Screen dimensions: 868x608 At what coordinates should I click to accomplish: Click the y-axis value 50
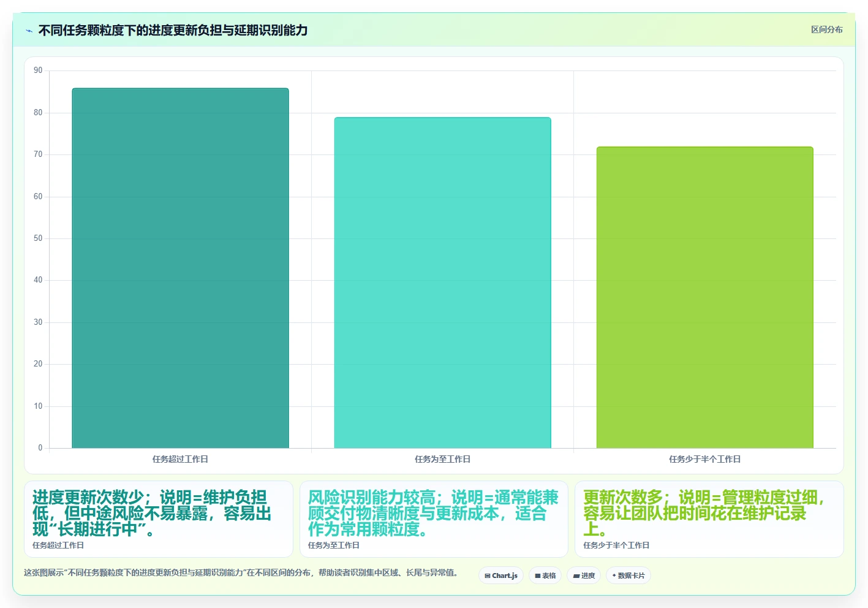38,238
